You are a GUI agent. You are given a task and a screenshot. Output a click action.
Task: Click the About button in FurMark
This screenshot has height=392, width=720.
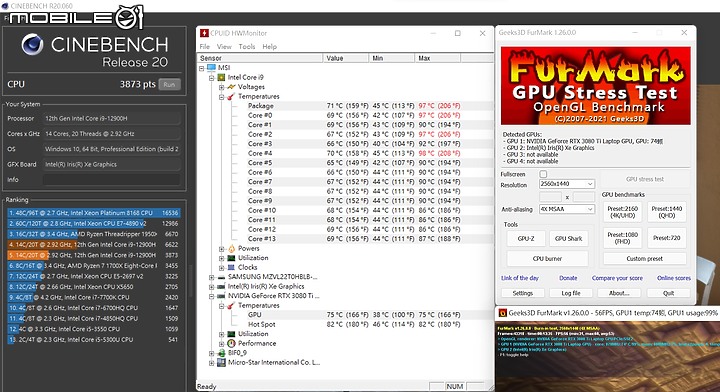619,293
